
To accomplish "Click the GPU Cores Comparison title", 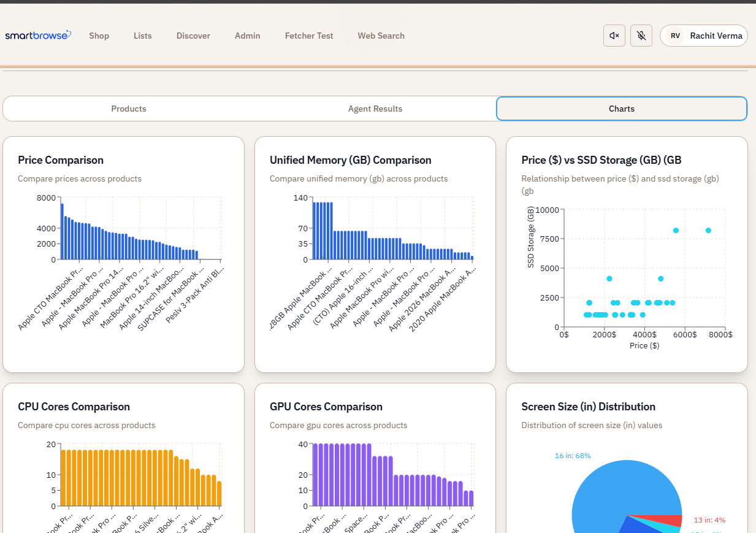I will 326,407.
